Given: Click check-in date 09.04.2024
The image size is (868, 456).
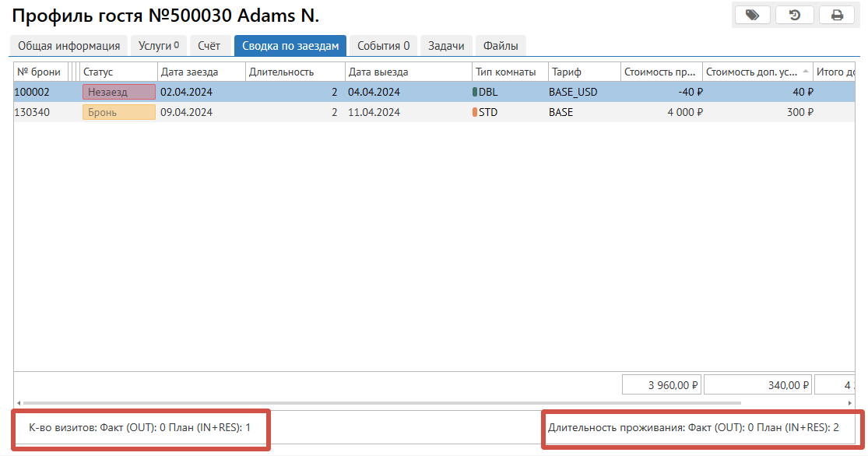Looking at the screenshot, I should pyautogui.click(x=187, y=112).
